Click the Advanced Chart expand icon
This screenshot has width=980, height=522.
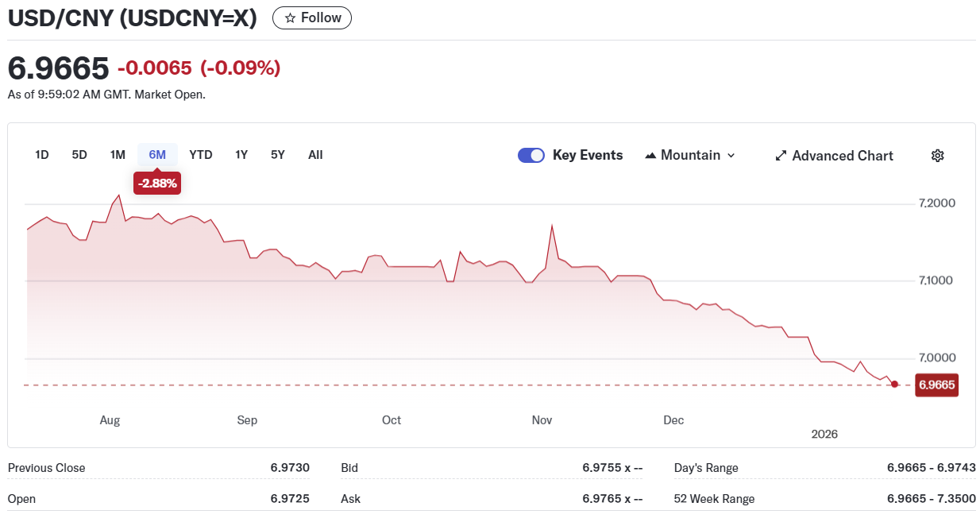781,156
